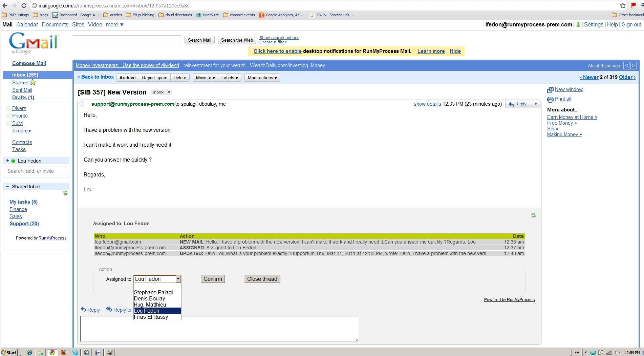Click the Search Mail button
644x356 pixels.
[x=199, y=40]
